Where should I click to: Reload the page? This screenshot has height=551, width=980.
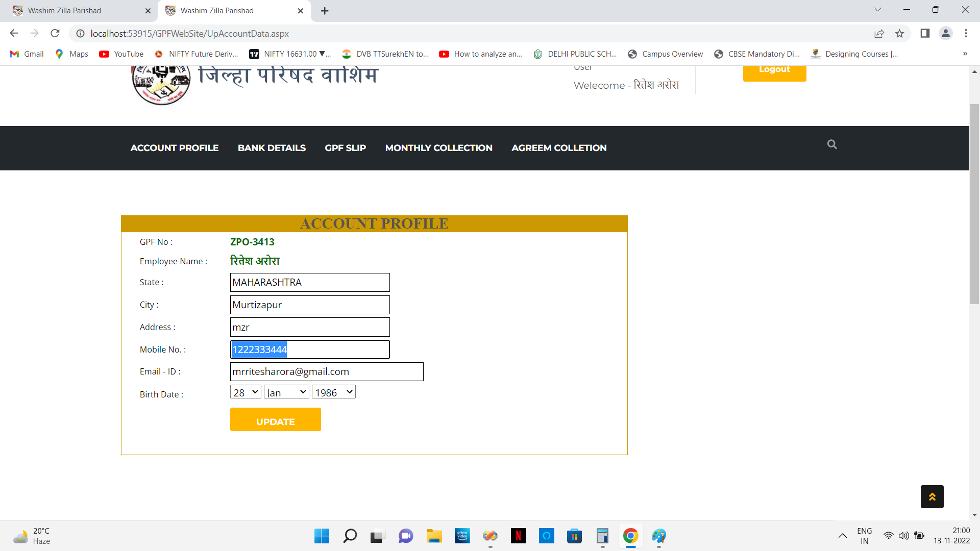[x=55, y=34]
